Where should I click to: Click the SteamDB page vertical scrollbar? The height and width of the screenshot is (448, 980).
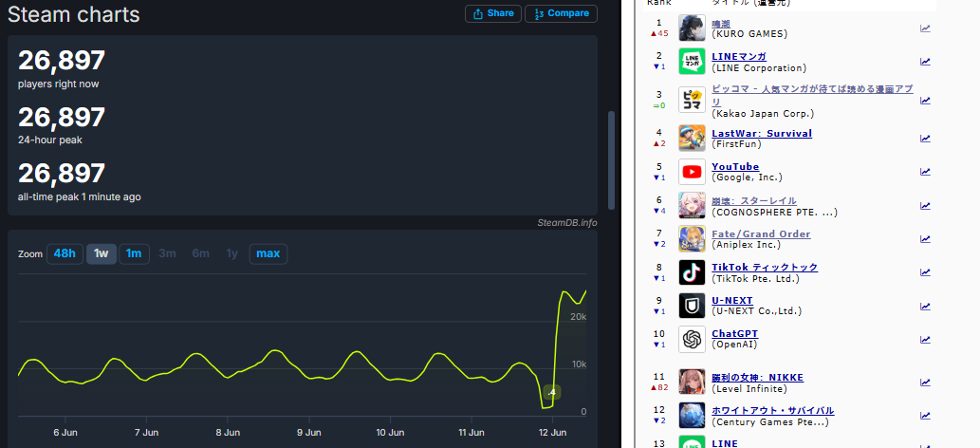coord(611,160)
